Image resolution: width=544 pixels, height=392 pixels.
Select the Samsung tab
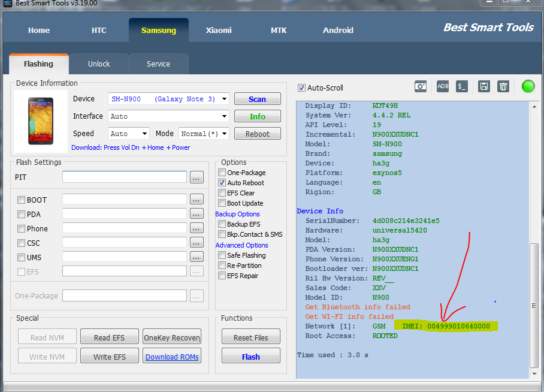pos(159,30)
